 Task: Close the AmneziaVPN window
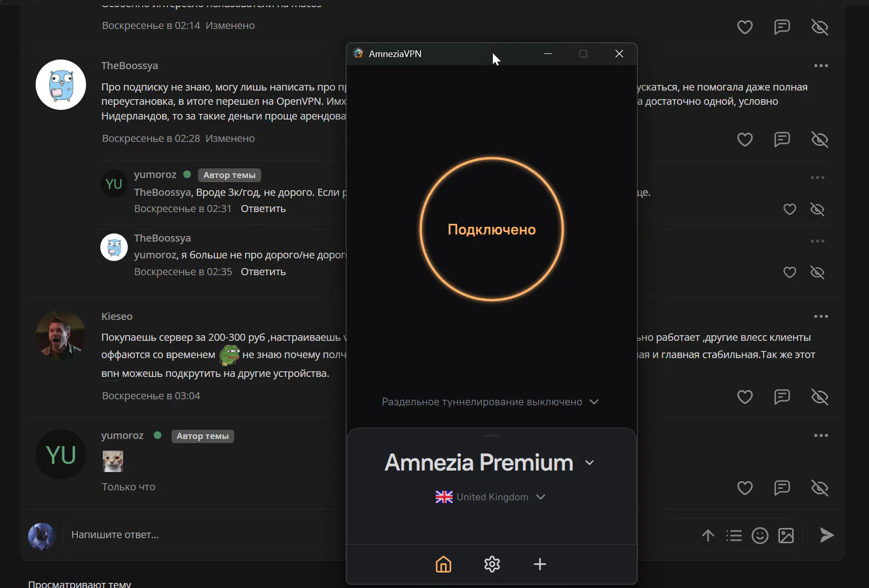[619, 53]
